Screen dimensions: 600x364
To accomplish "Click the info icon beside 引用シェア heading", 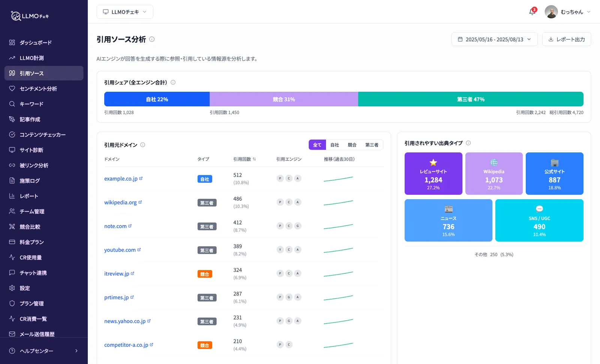I will pyautogui.click(x=173, y=82).
